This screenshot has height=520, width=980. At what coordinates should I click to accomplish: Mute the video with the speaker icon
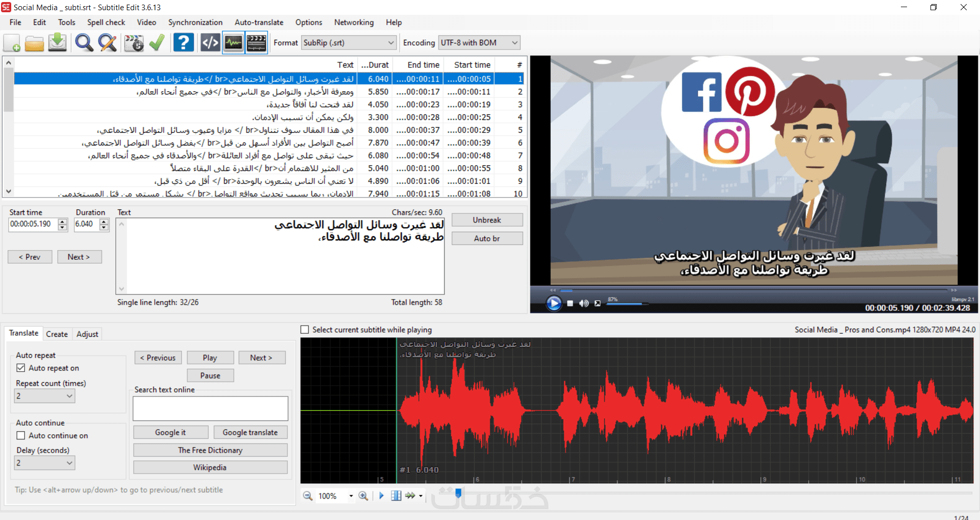point(583,303)
